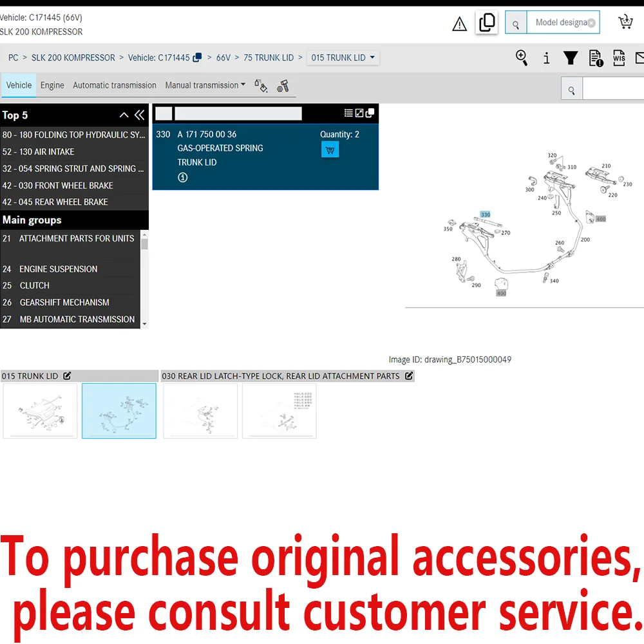Image resolution: width=644 pixels, height=644 pixels.
Task: Click the Main groups scrollbar thumb
Action: 144,244
